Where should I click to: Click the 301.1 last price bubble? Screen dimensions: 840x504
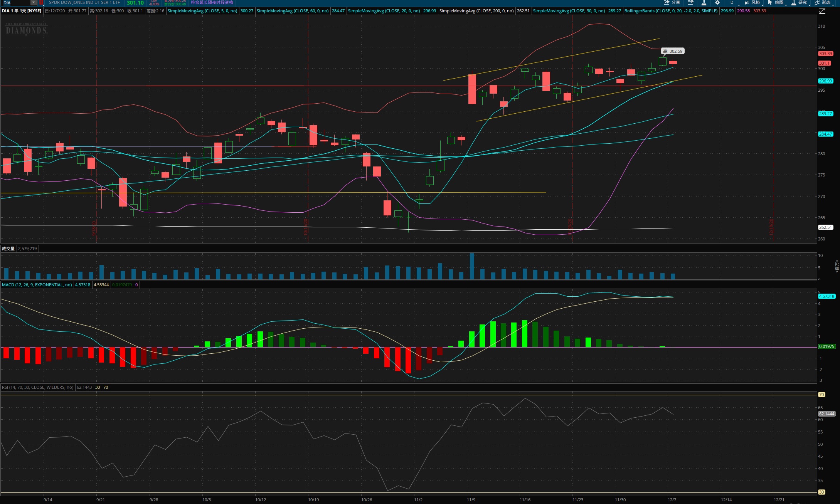(x=824, y=63)
